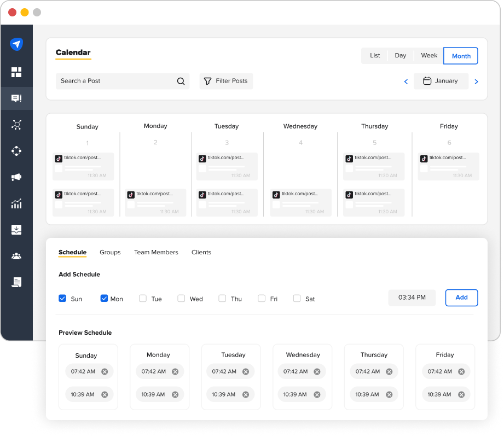Open the Team Members tab
The image size is (504, 437).
pos(156,252)
